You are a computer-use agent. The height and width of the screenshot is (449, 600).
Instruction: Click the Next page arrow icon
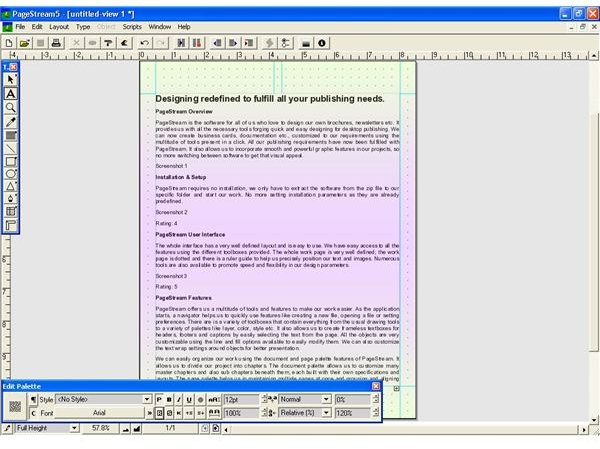tap(233, 43)
